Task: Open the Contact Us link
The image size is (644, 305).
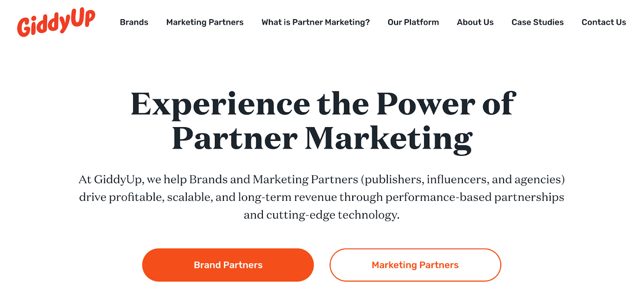Action: pyautogui.click(x=603, y=22)
